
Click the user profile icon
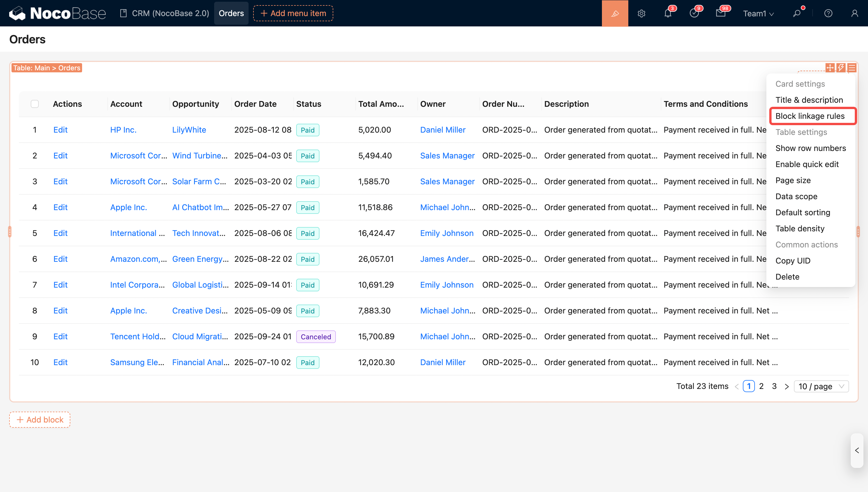[x=855, y=13]
